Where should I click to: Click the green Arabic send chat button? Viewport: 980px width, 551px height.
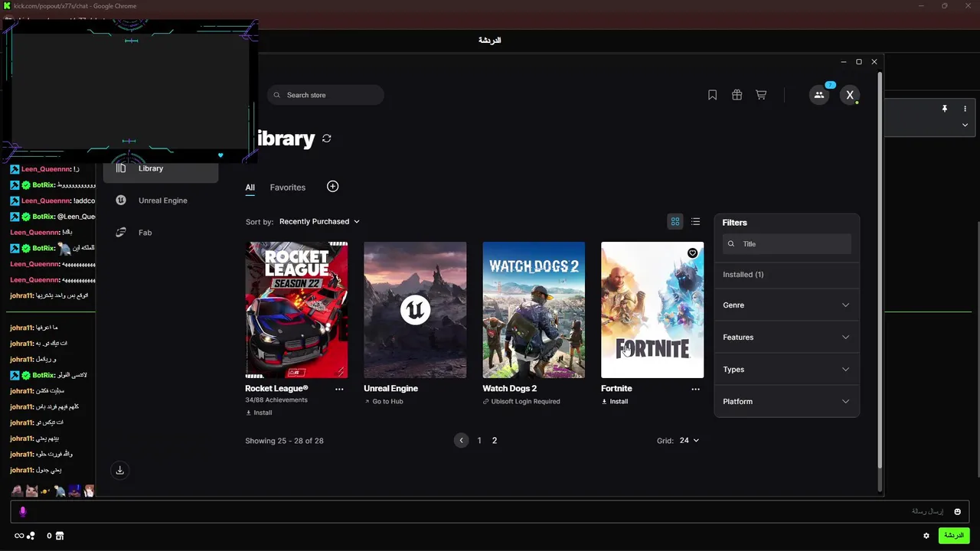pos(954,536)
